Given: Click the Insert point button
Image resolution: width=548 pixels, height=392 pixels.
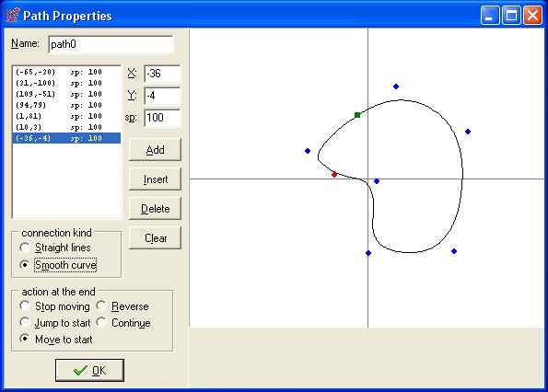Looking at the screenshot, I should pos(155,179).
